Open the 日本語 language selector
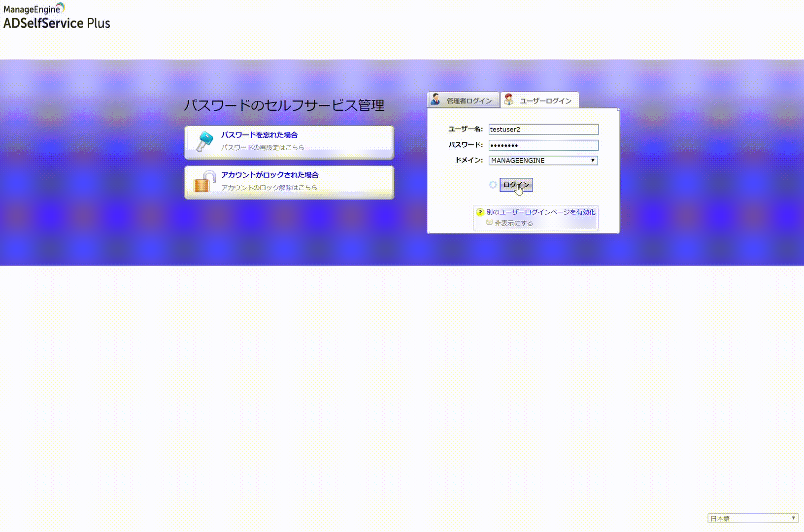804x532 pixels. [x=753, y=518]
